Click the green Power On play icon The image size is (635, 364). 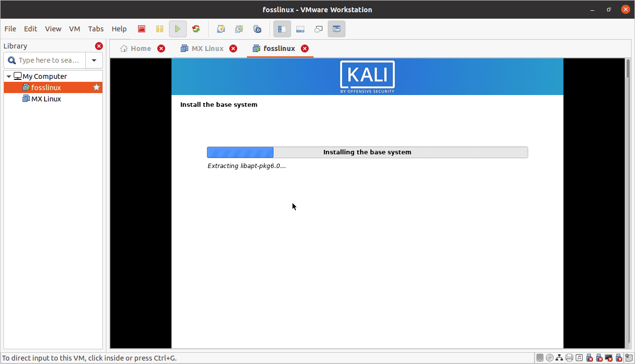tap(178, 29)
